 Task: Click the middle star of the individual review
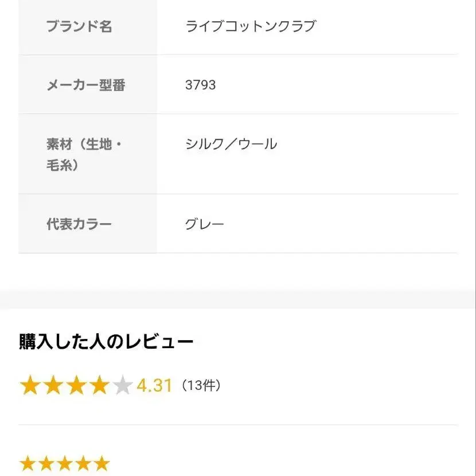click(x=65, y=463)
